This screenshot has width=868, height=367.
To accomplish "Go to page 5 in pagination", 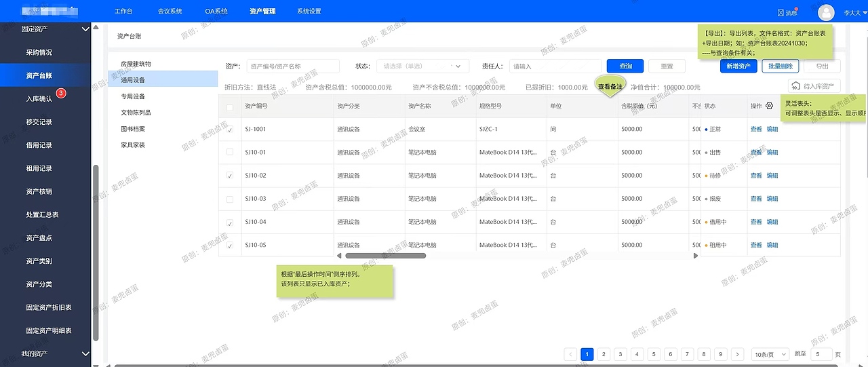I will tap(654, 354).
